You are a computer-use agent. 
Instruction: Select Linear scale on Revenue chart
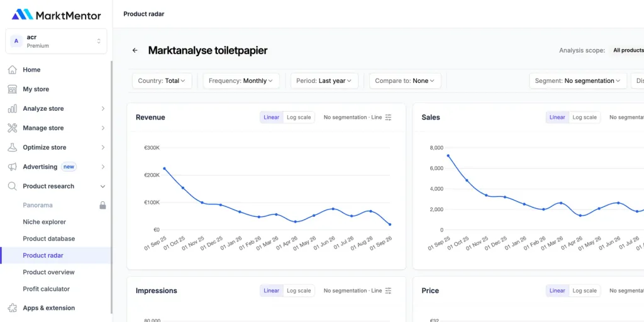tap(272, 118)
